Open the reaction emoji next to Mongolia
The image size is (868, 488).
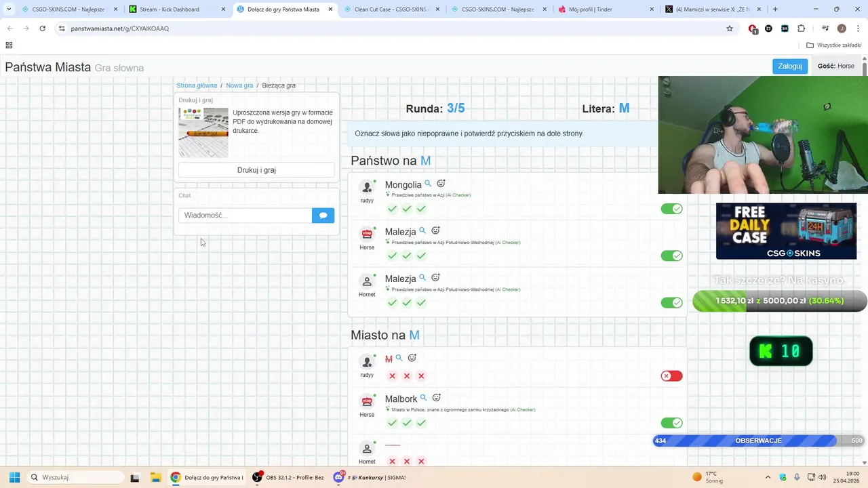coord(441,184)
